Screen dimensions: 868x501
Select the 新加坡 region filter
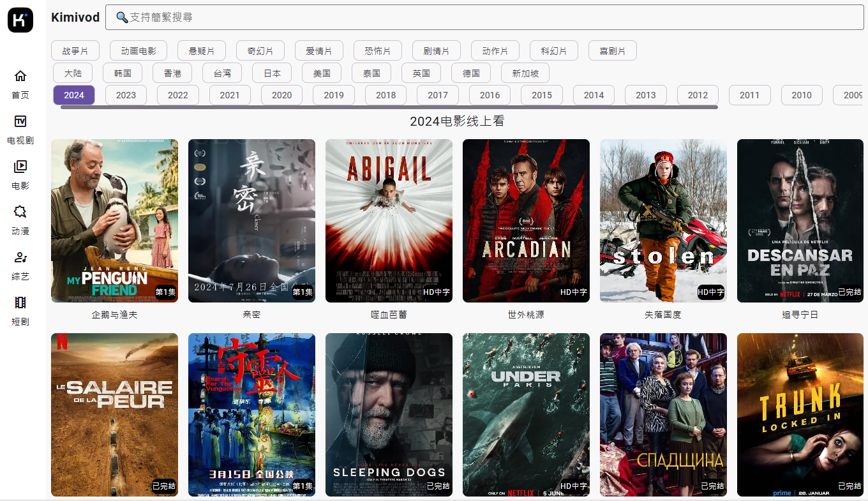click(x=525, y=73)
